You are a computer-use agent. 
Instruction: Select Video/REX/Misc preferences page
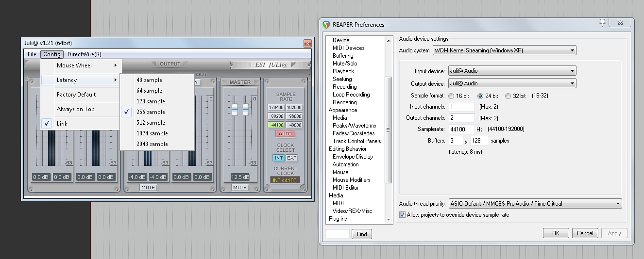tap(352, 211)
